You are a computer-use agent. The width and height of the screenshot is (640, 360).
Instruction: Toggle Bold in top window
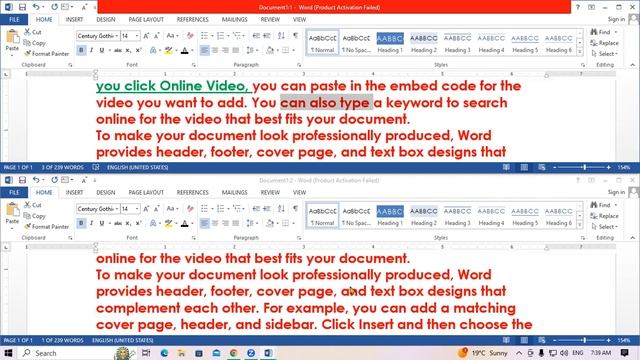pyautogui.click(x=81, y=50)
